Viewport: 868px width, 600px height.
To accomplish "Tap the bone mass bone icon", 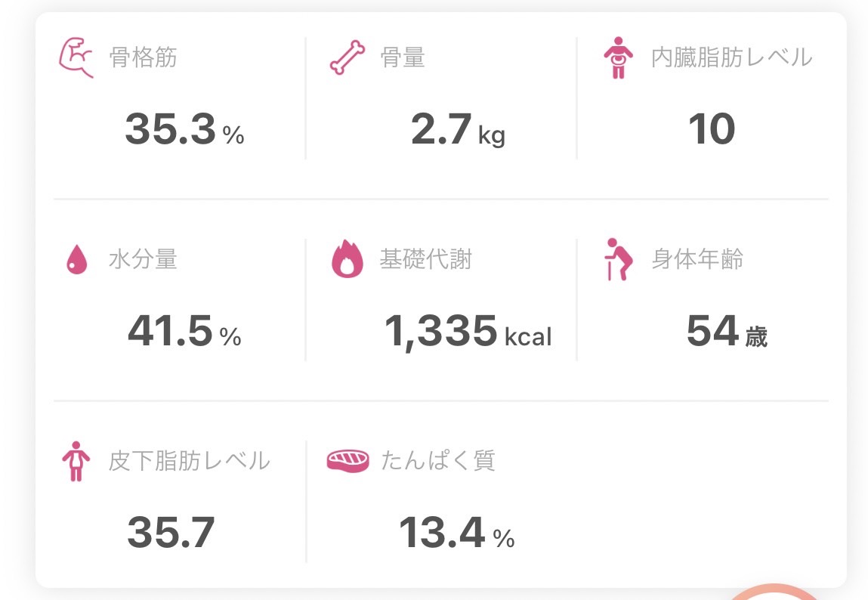I will [x=348, y=57].
